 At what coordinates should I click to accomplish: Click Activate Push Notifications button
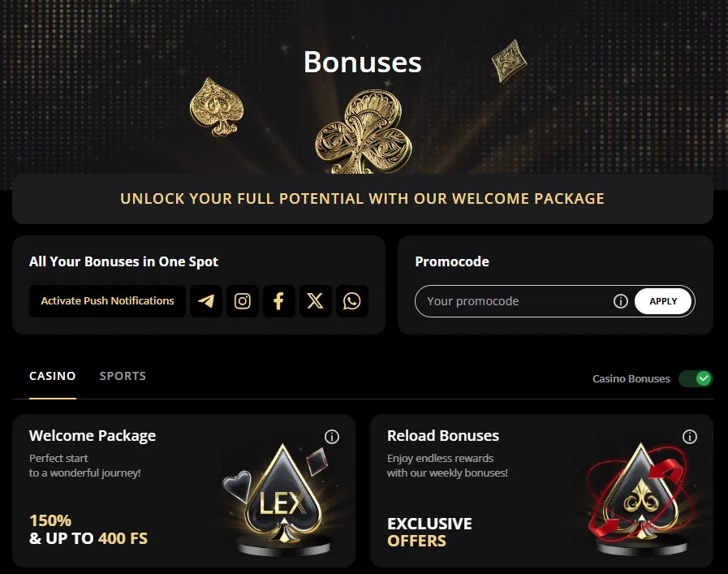click(x=107, y=301)
